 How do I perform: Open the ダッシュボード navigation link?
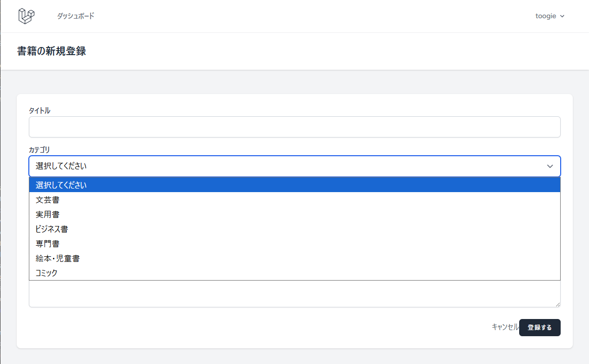coord(75,16)
